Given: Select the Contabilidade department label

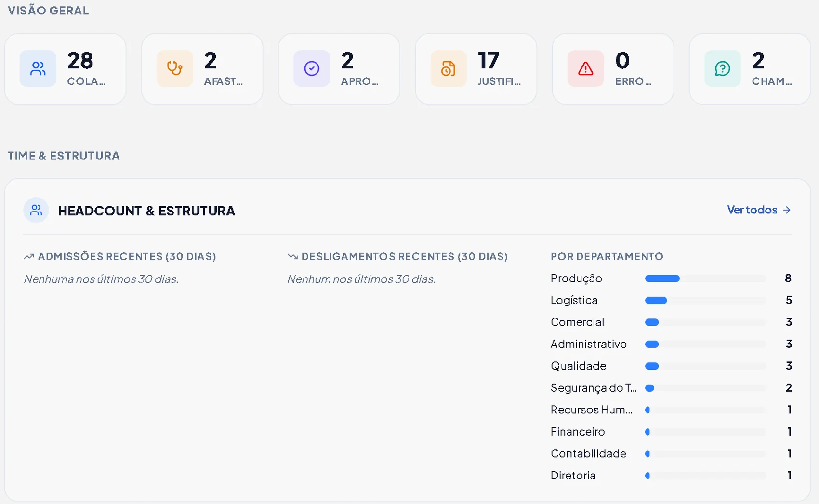Looking at the screenshot, I should 588,454.
